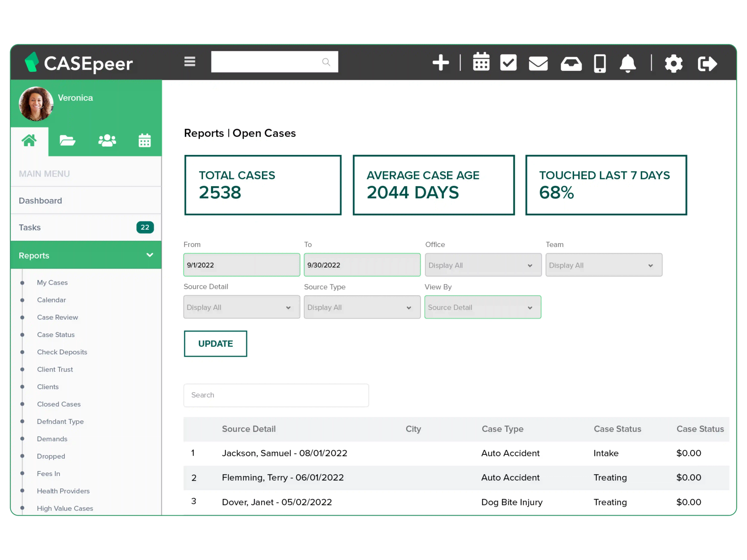Click the UPDATE button

coord(215,344)
